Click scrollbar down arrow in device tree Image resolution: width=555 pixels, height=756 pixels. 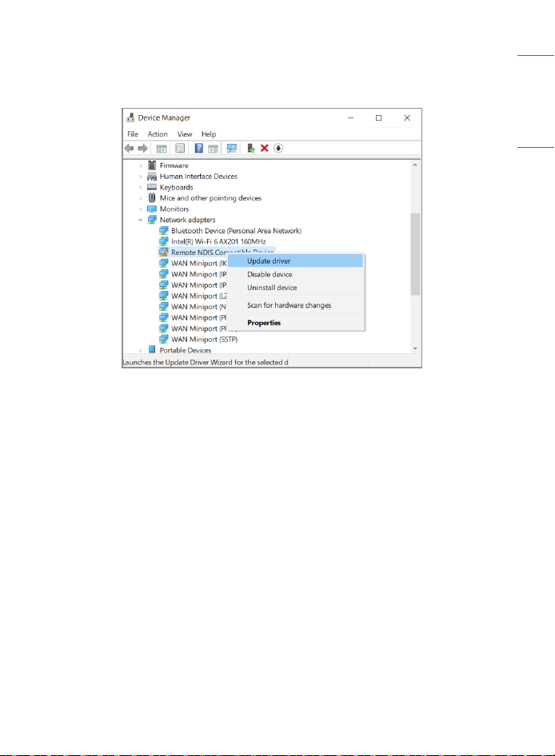[415, 348]
